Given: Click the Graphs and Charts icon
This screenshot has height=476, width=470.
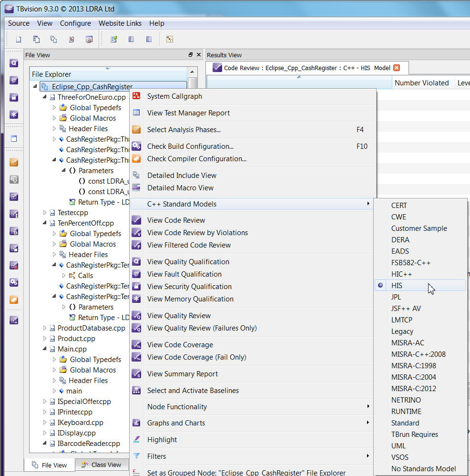Looking at the screenshot, I should [136, 423].
